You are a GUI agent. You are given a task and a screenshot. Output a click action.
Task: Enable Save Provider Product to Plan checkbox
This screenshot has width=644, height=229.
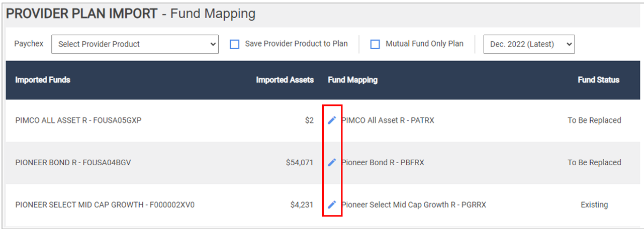click(234, 44)
